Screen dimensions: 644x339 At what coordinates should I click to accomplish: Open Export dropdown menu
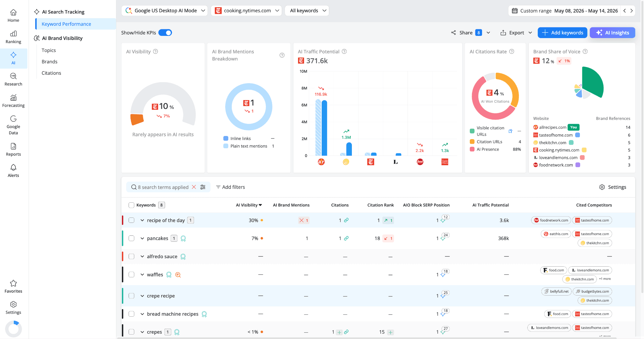coord(516,33)
